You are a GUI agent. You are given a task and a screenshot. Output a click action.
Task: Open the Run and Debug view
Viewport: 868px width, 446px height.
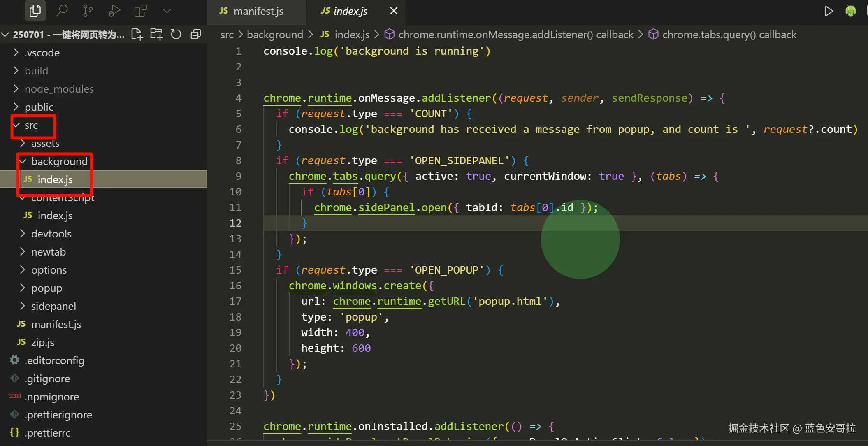click(114, 11)
